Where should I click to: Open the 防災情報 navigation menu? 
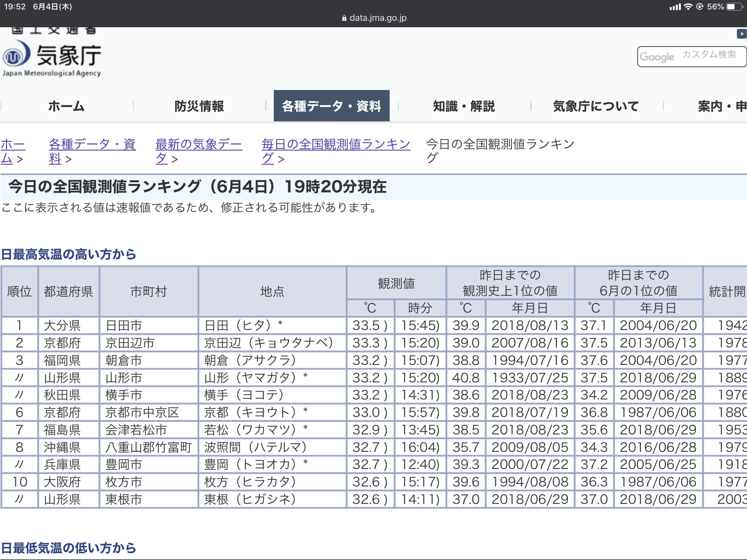point(199,106)
